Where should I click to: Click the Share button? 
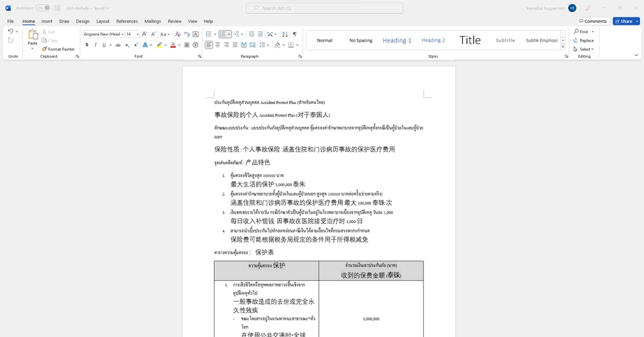coord(626,21)
